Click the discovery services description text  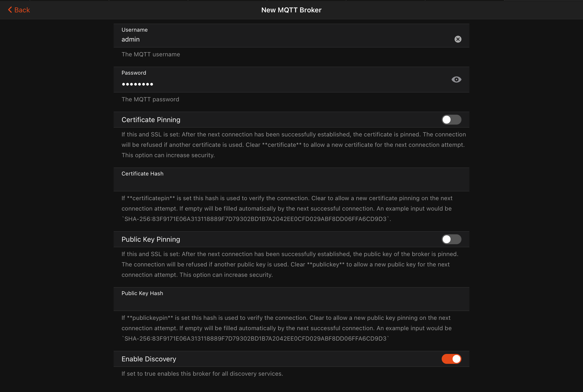coord(202,373)
